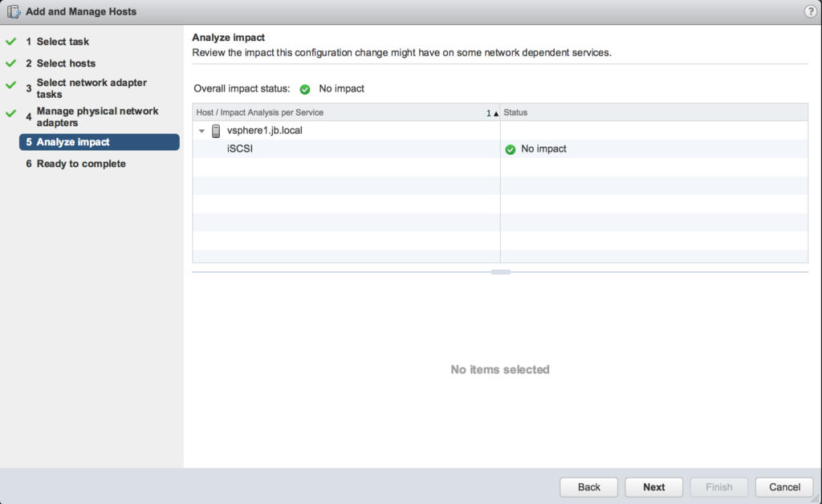Click the checkmark beside Select network adapter tasks

coord(11,85)
